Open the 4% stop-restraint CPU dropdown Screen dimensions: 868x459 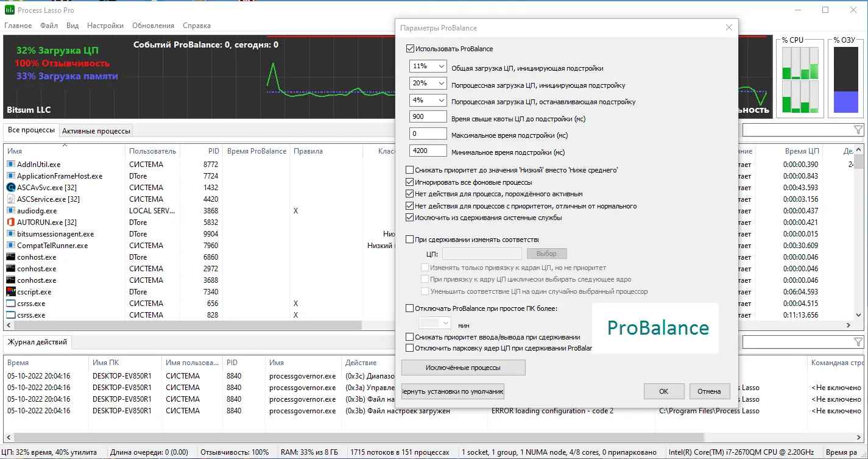click(429, 101)
